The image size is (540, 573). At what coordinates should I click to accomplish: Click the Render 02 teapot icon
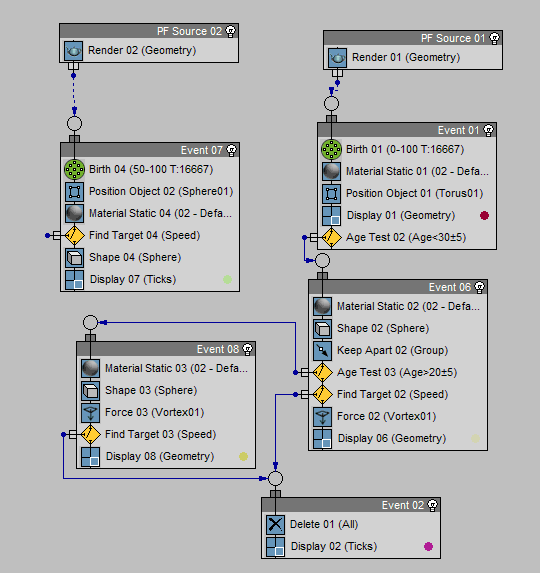tap(73, 50)
